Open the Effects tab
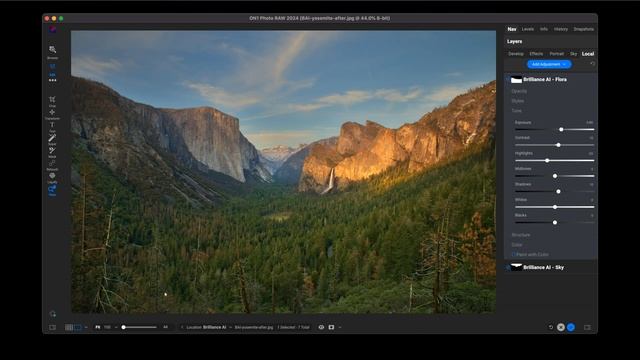Viewport: 640px width, 360px height. pyautogui.click(x=536, y=54)
